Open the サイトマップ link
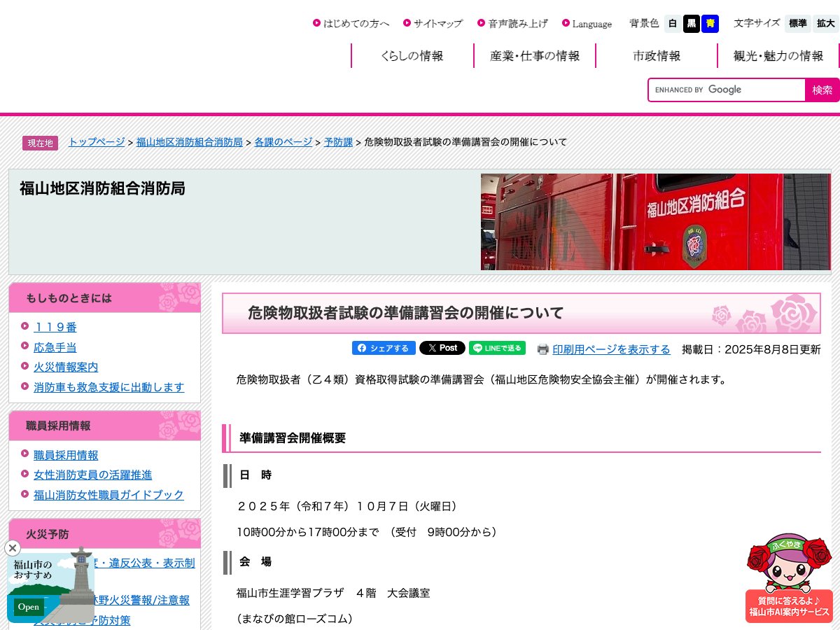This screenshot has width=840, height=630. point(437,24)
